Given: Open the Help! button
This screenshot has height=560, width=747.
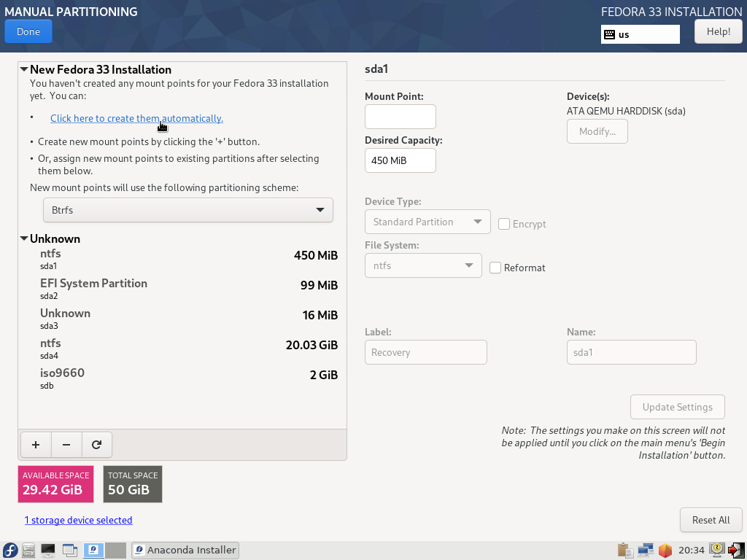Looking at the screenshot, I should point(718,31).
